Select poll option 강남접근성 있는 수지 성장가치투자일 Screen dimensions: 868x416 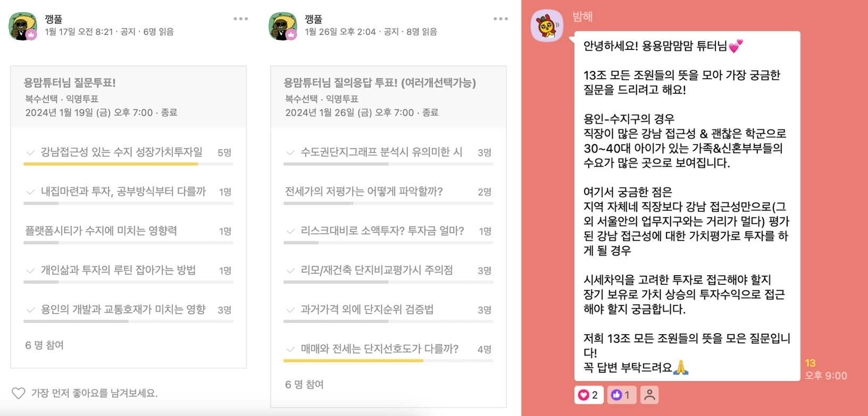tap(128, 152)
